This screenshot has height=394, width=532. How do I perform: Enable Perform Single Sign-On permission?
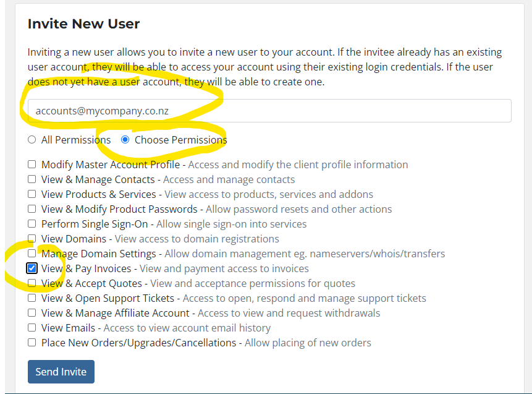(32, 224)
